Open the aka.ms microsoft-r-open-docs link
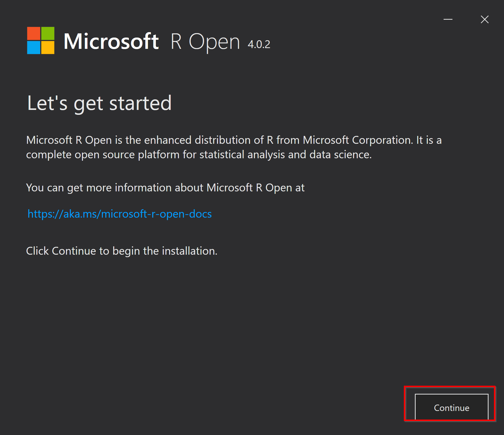The height and width of the screenshot is (435, 504). point(120,214)
